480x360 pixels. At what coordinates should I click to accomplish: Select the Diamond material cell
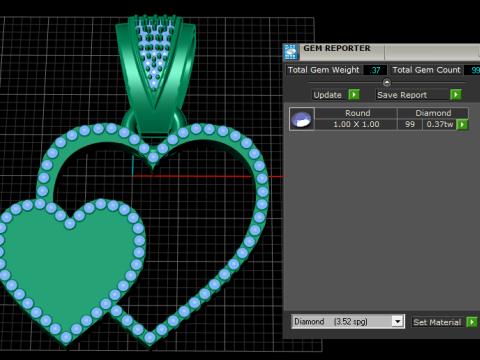pyautogui.click(x=433, y=113)
